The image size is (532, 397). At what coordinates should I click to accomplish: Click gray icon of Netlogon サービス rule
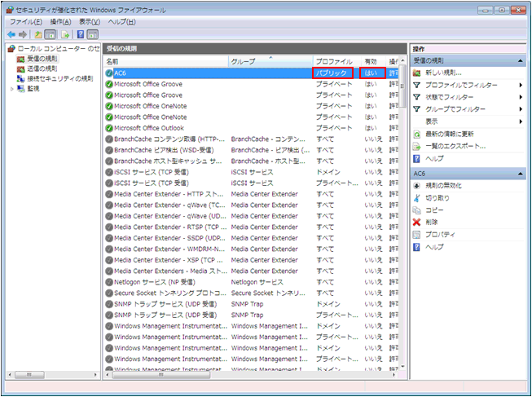(x=109, y=282)
